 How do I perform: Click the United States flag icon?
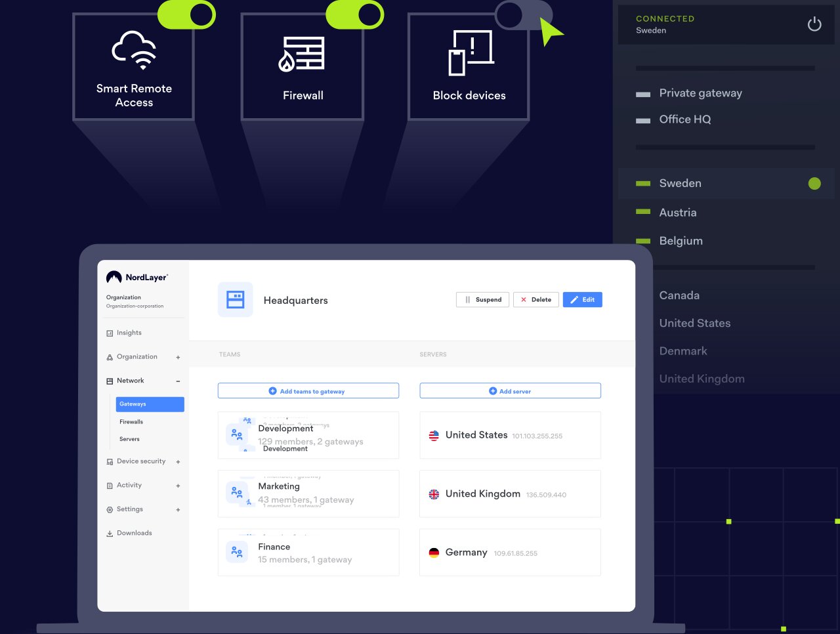coord(434,435)
